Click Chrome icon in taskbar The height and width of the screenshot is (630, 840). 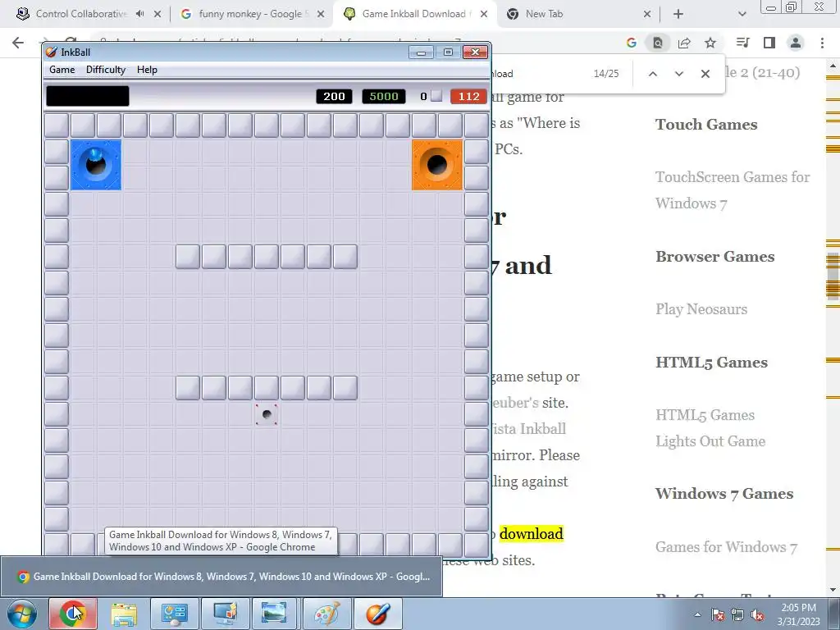coord(73,614)
